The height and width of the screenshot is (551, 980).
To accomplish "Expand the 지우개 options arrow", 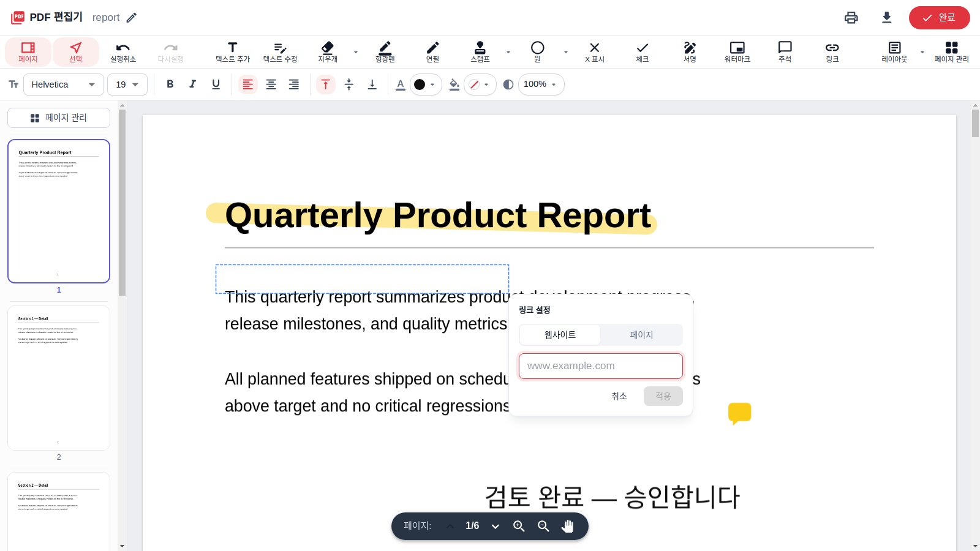I will 356,52.
